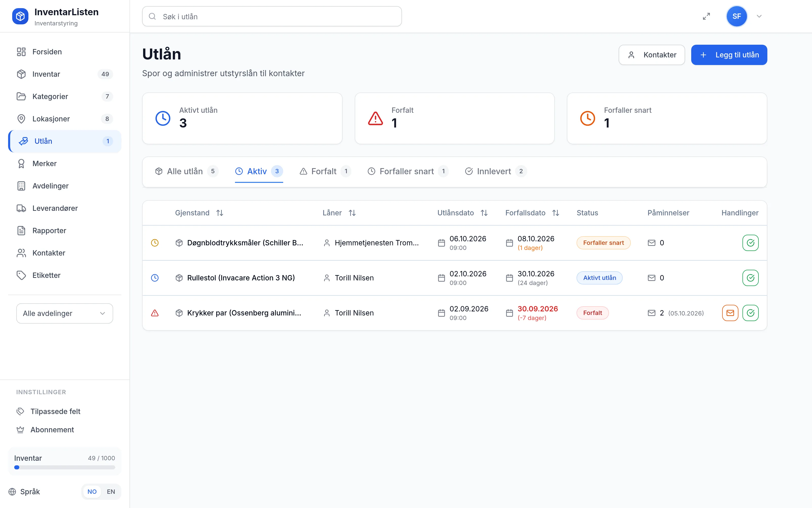Open Abonnement settings
812x508 pixels.
point(64,430)
